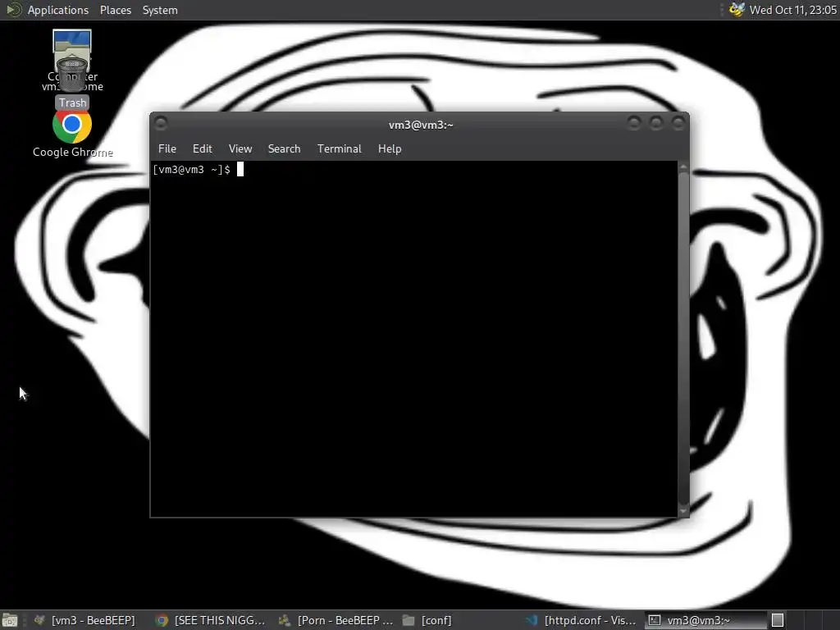Click the terminal's vertical scrollbar track
The width and height of the screenshot is (840, 630).
[683, 339]
